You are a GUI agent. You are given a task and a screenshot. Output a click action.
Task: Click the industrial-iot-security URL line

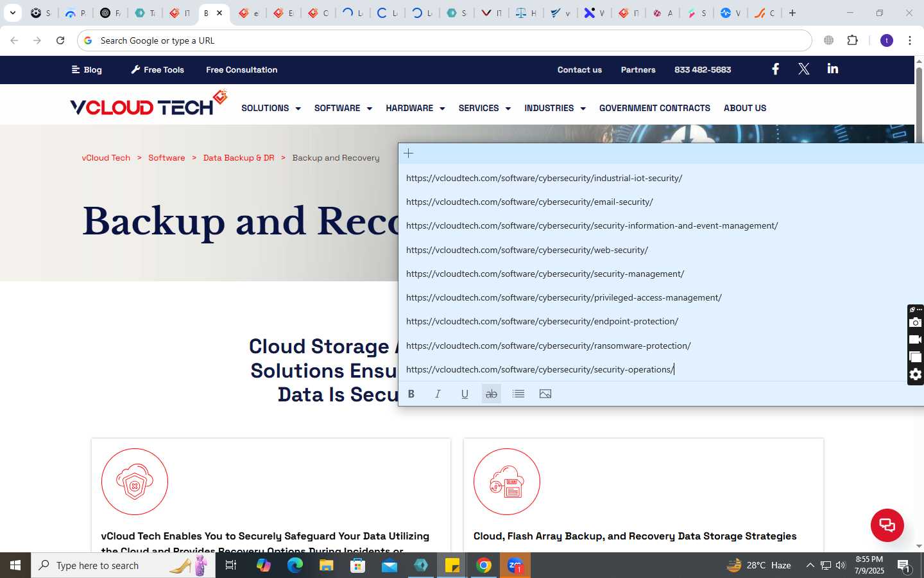tap(544, 178)
